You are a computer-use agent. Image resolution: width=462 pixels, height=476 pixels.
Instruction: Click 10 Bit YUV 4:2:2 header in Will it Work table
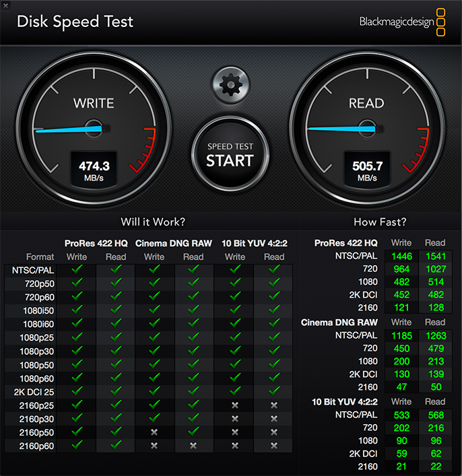[255, 244]
